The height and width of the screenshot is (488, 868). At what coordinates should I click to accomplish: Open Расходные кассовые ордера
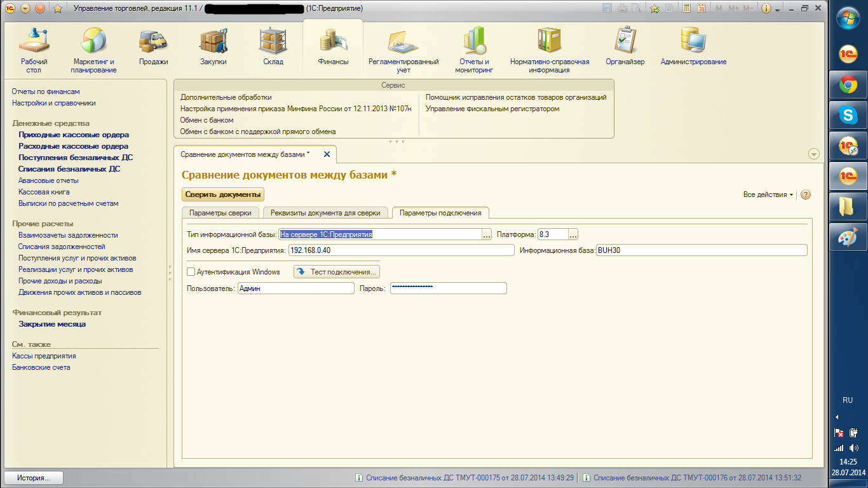coord(73,146)
